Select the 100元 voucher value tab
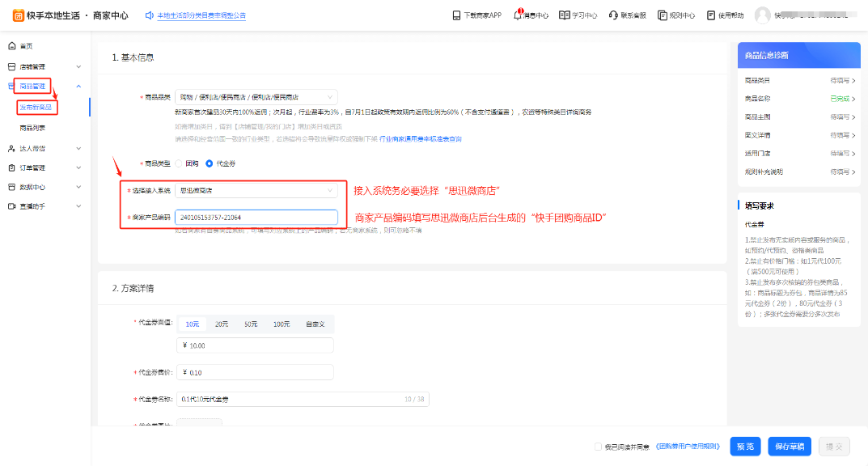The width and height of the screenshot is (868, 466). 282,324
